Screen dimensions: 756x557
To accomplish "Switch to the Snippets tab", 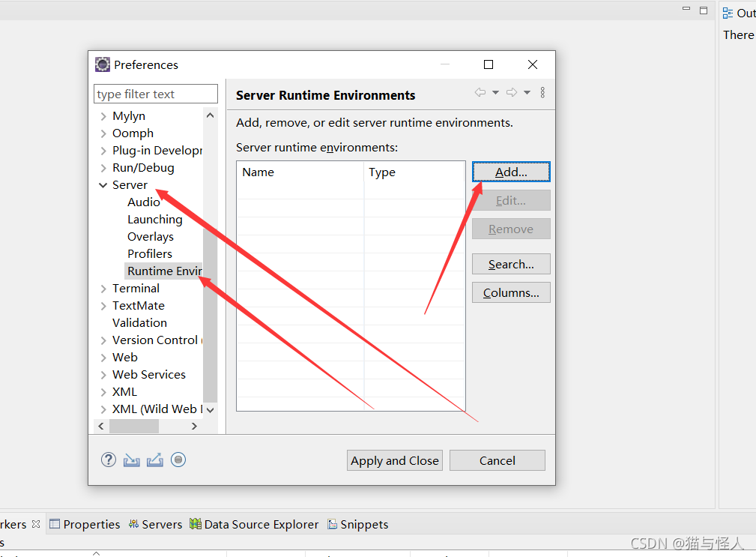I will pos(357,524).
